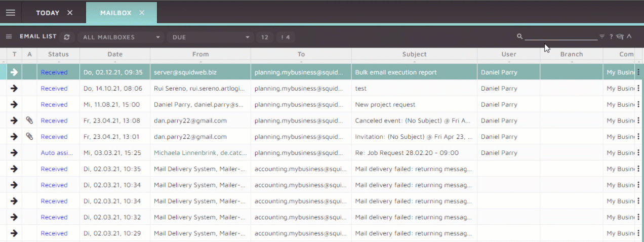The image size is (644, 242).
Task: Click the A column header
Action: 29,54
